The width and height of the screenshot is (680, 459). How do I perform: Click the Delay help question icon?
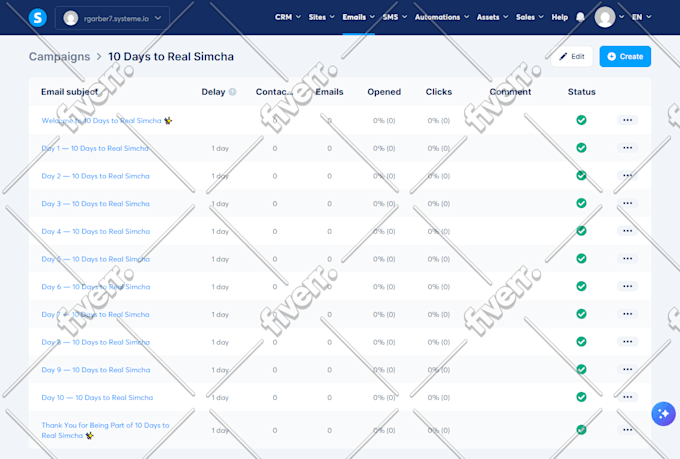point(232,92)
